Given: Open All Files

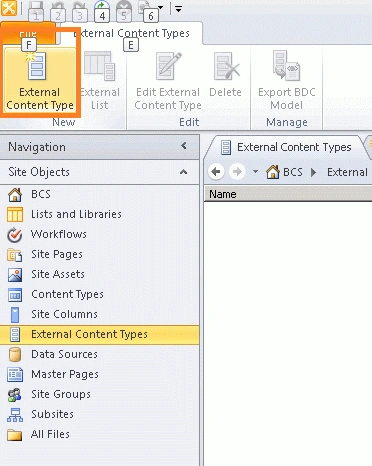Looking at the screenshot, I should pyautogui.click(x=100, y=434).
